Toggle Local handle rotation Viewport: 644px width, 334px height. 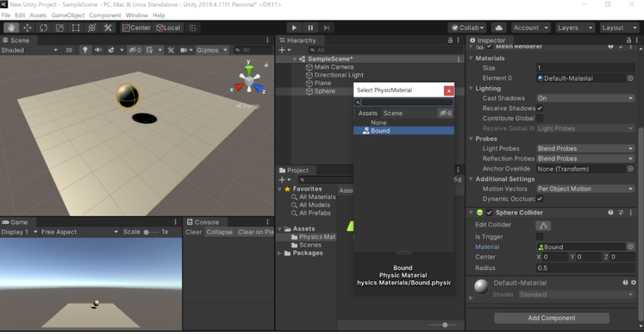(x=168, y=28)
